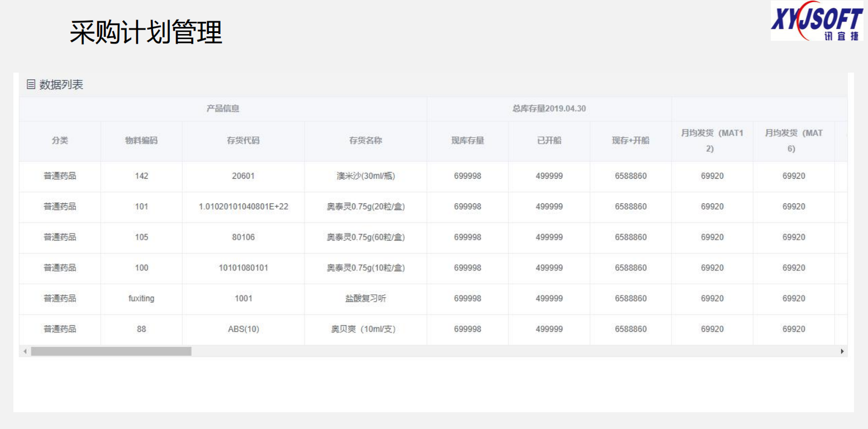
Task: Click material code 142
Action: click(141, 176)
